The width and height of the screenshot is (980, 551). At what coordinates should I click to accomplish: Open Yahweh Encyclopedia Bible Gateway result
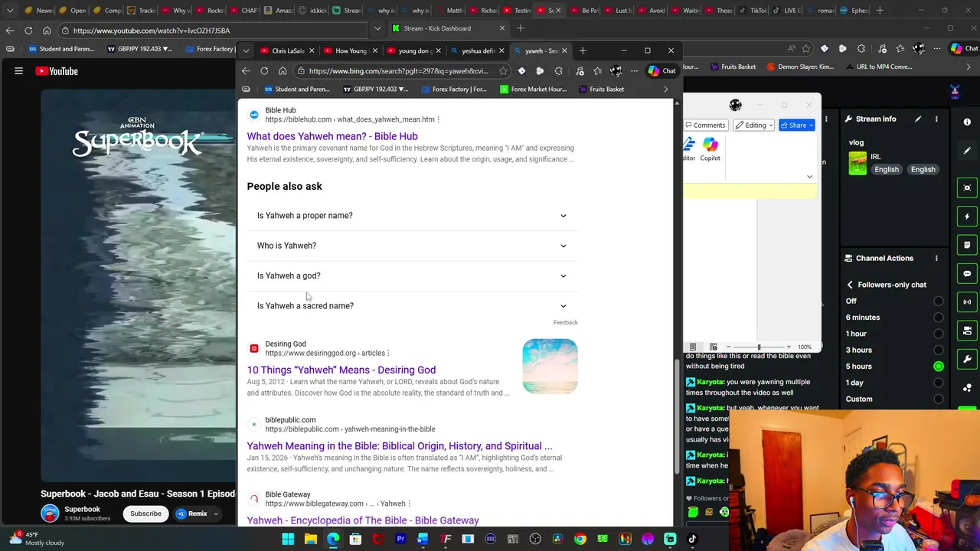[x=363, y=520]
